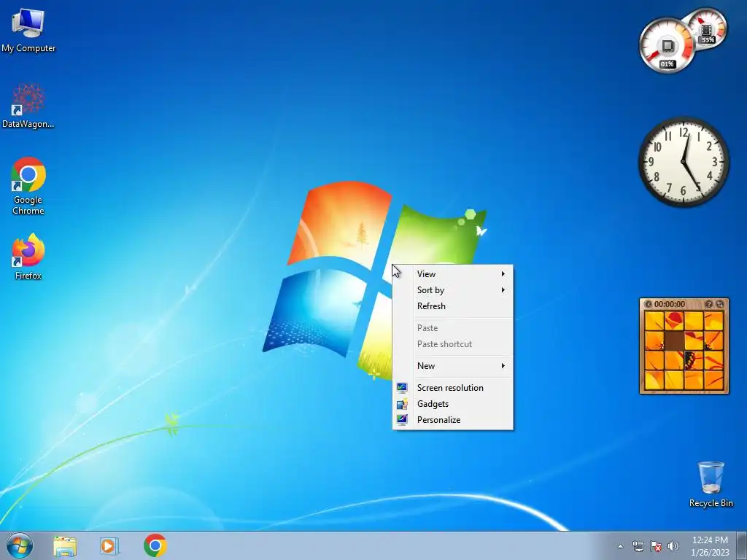Click the puzzle timer pause icon

[x=649, y=304]
